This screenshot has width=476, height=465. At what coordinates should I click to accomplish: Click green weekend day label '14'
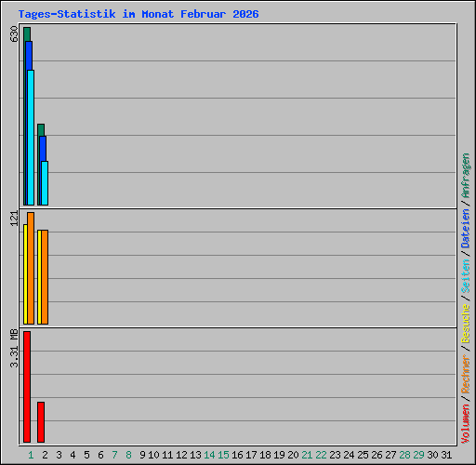(x=209, y=455)
